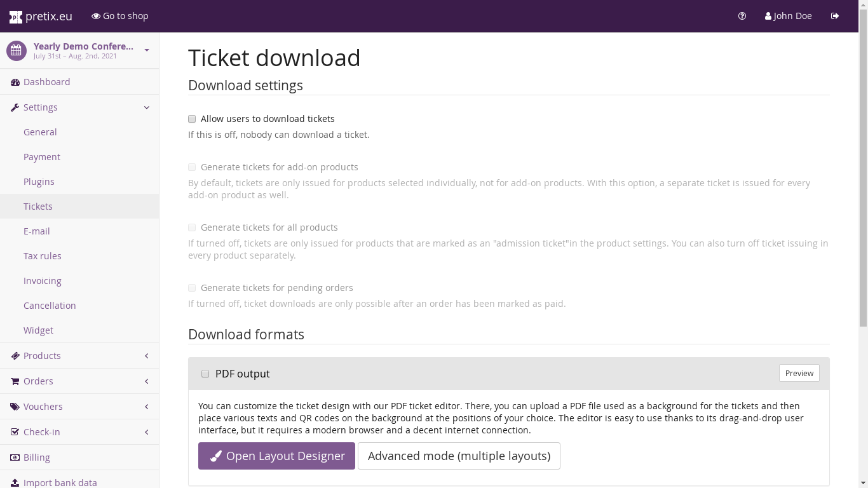Click the Dashboard gauge icon
The image size is (868, 488).
[x=15, y=82]
